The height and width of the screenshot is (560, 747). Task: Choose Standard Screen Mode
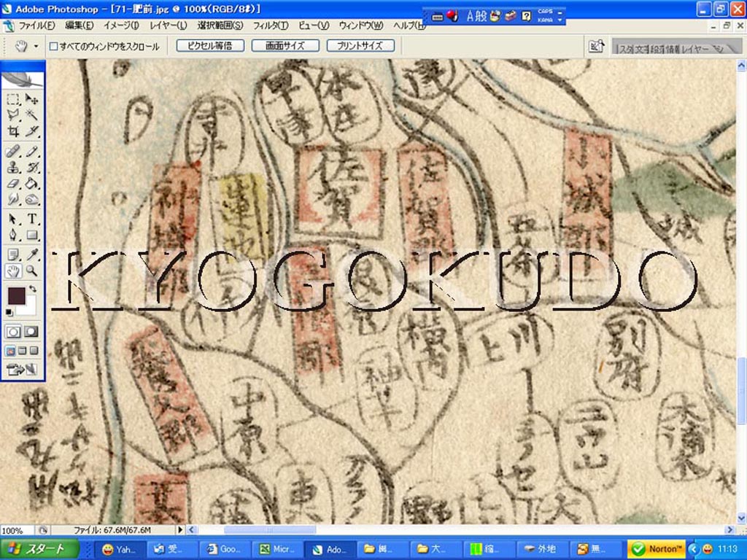pos(10,351)
